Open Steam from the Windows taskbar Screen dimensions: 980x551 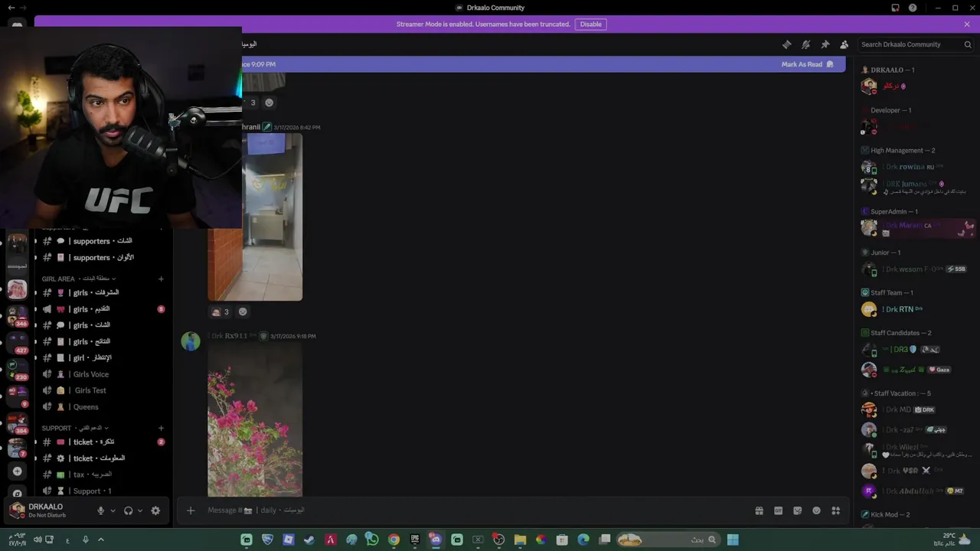[309, 540]
